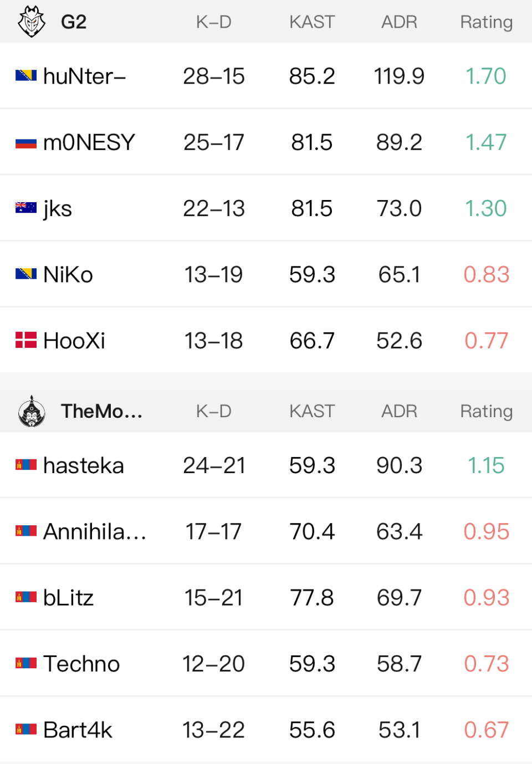Screen dimensions: 532x764
Task: Click the Danish flag beside HooXi
Action: 26,340
